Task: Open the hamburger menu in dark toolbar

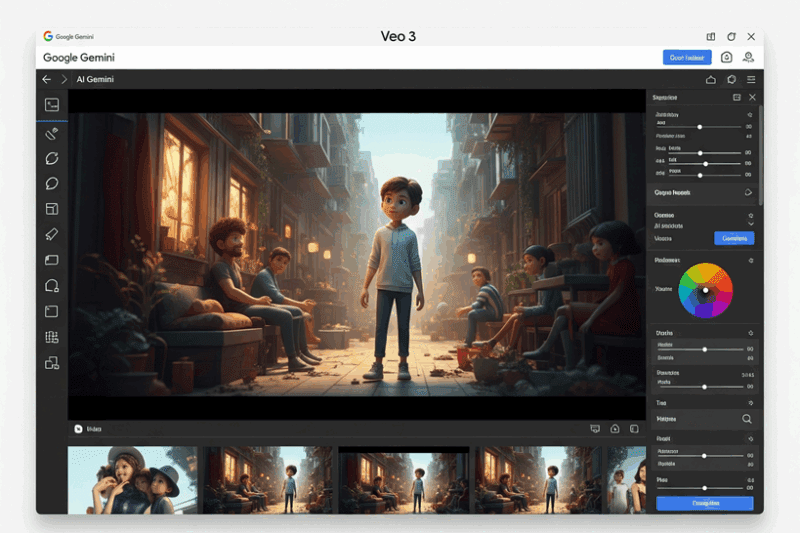Action: click(751, 80)
